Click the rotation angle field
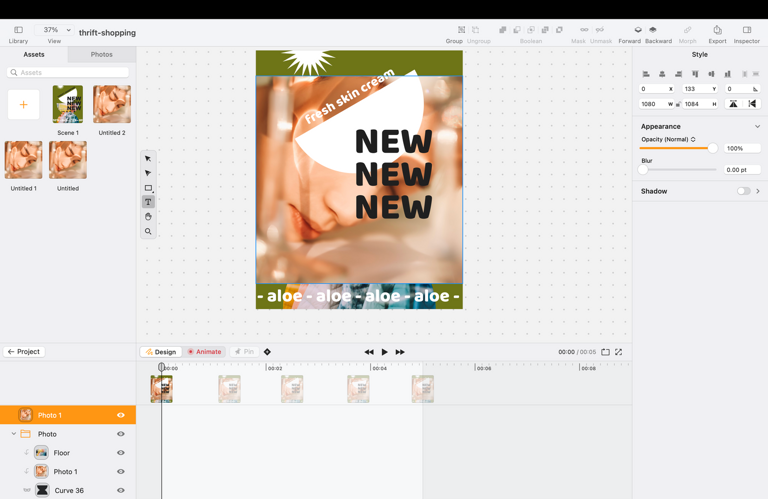The width and height of the screenshot is (768, 499). (743, 89)
